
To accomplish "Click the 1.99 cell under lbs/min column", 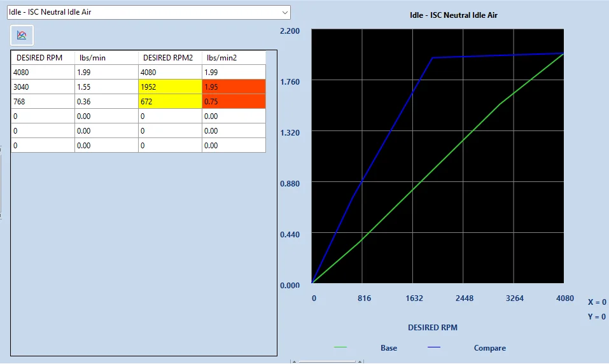I will (x=106, y=73).
